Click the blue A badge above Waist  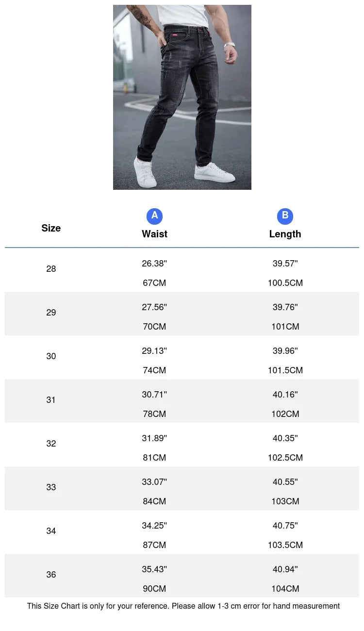pyautogui.click(x=154, y=216)
